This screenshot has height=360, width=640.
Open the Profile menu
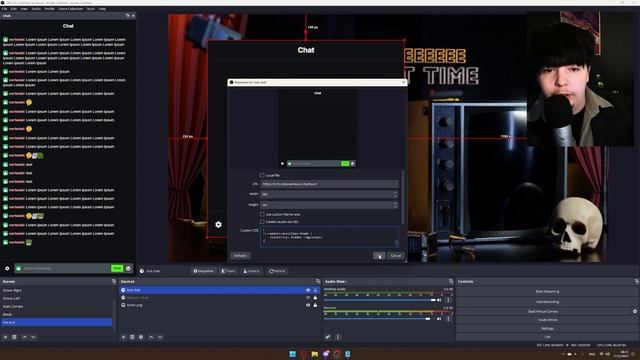(x=49, y=9)
